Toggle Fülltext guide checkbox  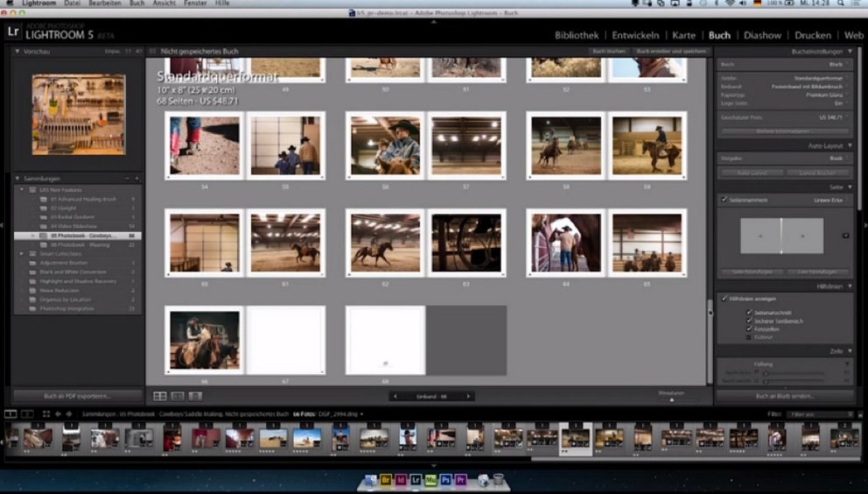click(x=749, y=336)
